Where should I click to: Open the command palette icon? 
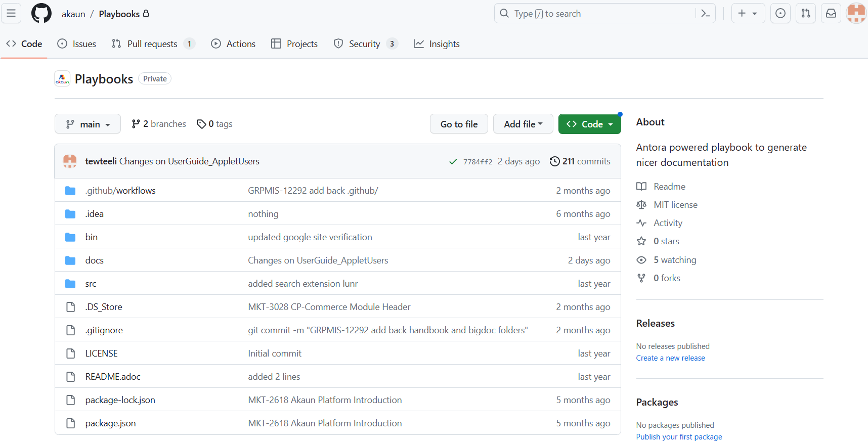click(706, 14)
